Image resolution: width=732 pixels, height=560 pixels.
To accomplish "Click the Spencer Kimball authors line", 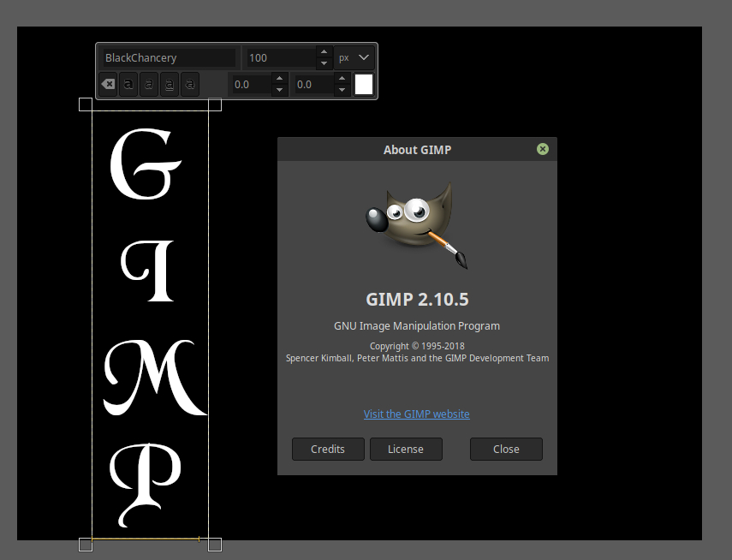I will tap(417, 358).
